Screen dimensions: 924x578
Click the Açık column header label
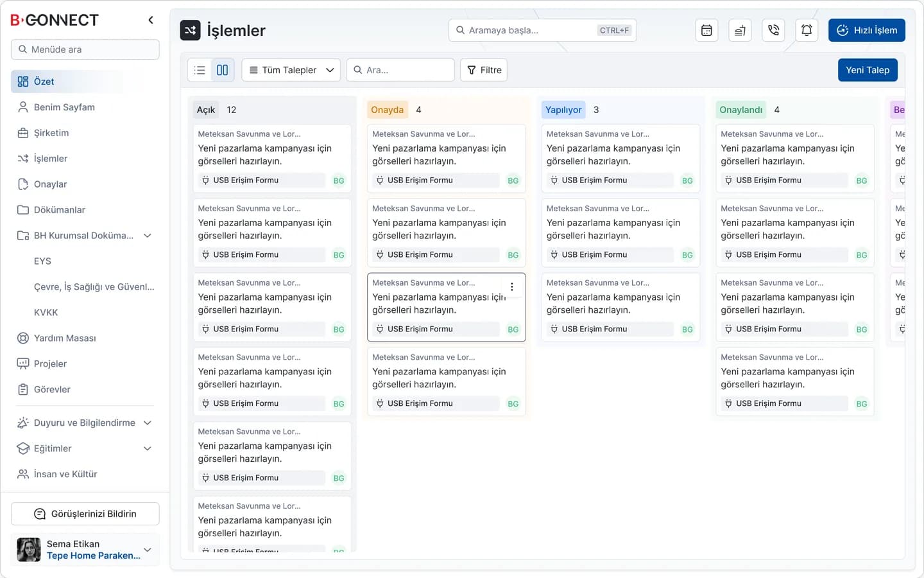[x=206, y=110]
